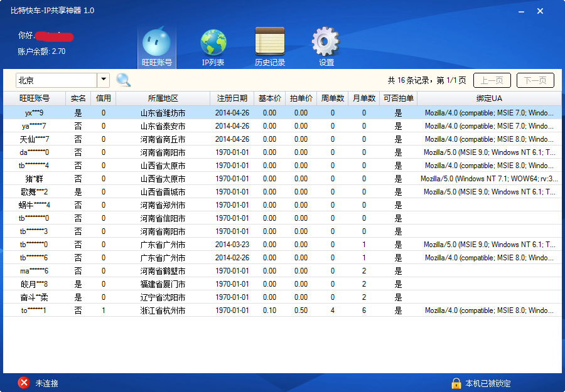
Task: Sort by the 月单数 column header
Action: 364,98
